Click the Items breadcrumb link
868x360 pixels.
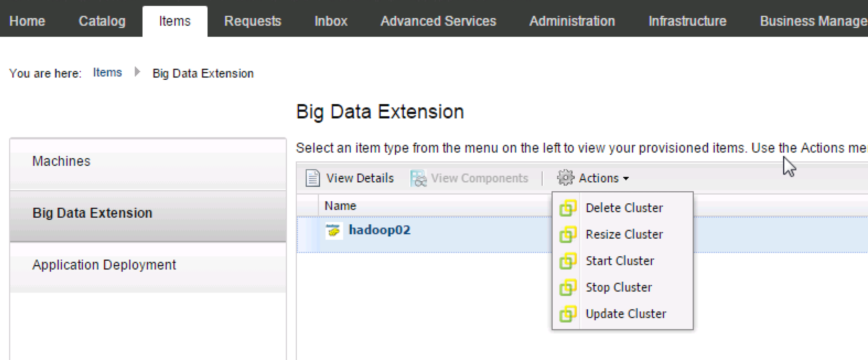108,73
